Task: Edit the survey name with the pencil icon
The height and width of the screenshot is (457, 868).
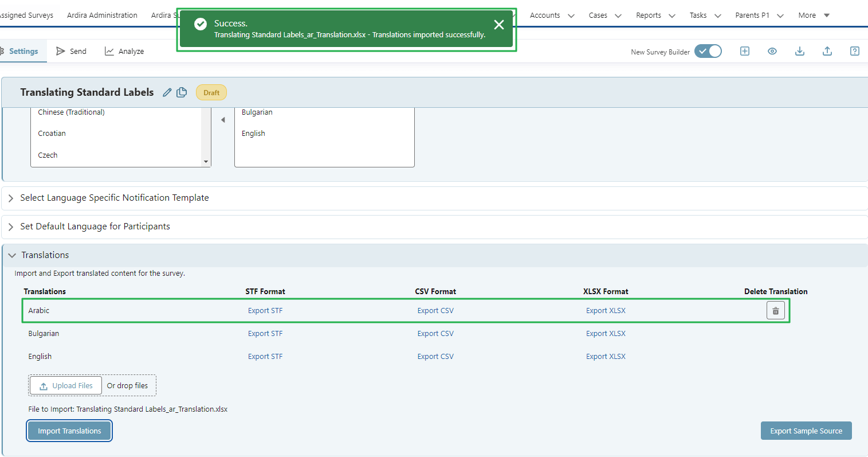Action: click(167, 92)
